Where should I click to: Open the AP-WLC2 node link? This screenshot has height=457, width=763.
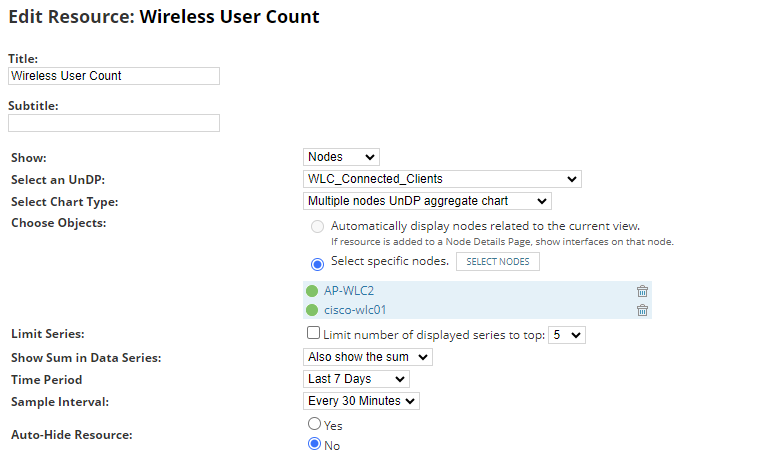(x=345, y=291)
